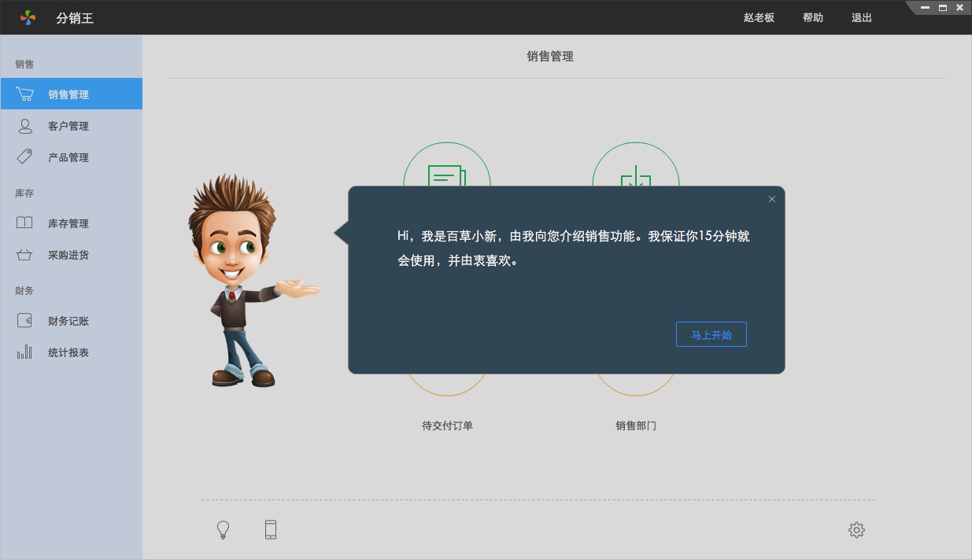
Task: Click 退出 to log out
Action: coord(862,17)
